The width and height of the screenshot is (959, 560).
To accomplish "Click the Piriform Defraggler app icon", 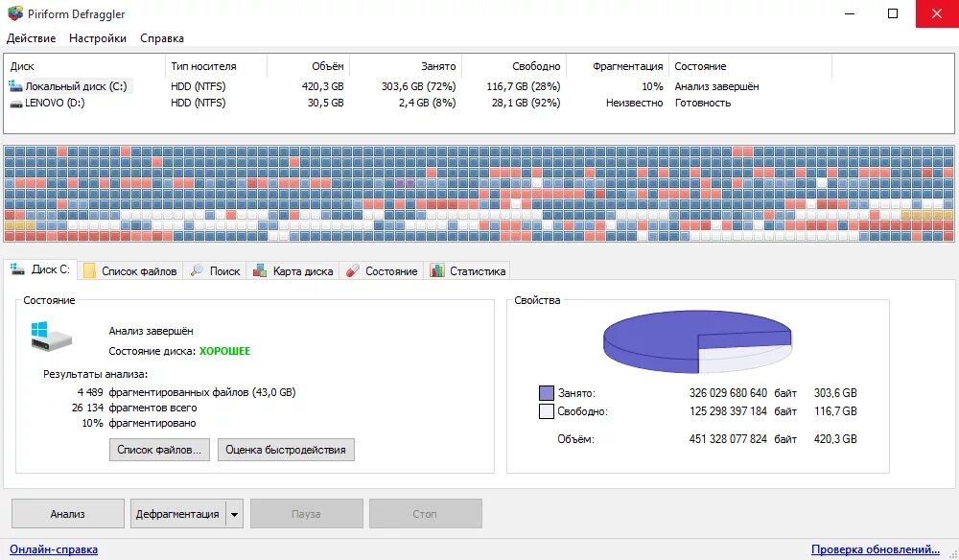I will [x=14, y=13].
